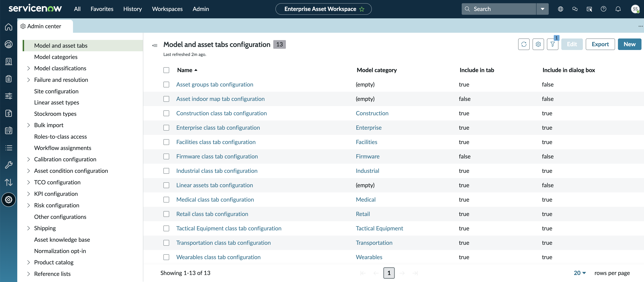Open the dashboard gauge icon in sidebar
The width and height of the screenshot is (644, 282).
point(8,44)
